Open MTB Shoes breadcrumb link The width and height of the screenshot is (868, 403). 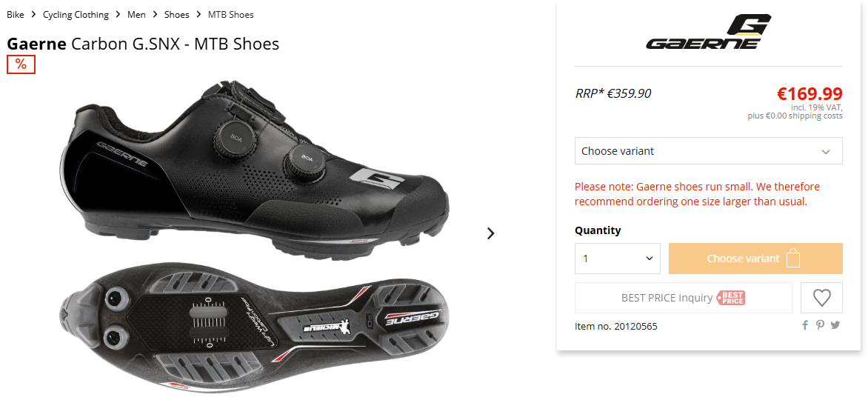pos(231,15)
